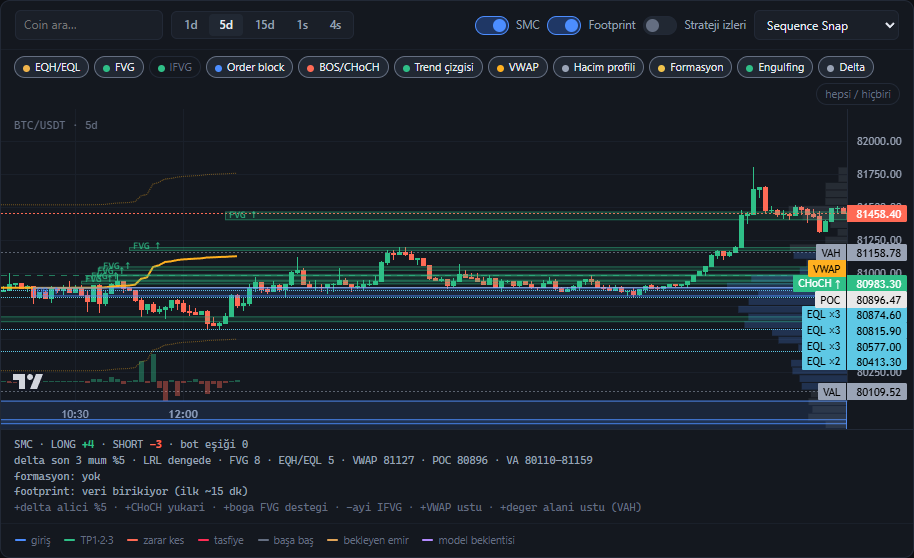Screen dimensions: 914x558
Task: Toggle the Order block chip
Action: click(249, 67)
